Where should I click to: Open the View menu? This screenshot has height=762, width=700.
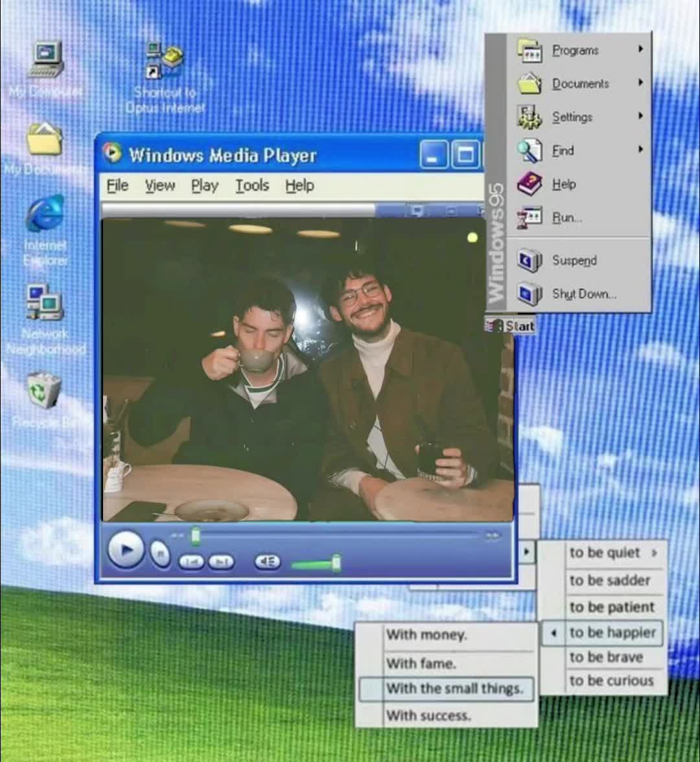(x=160, y=185)
